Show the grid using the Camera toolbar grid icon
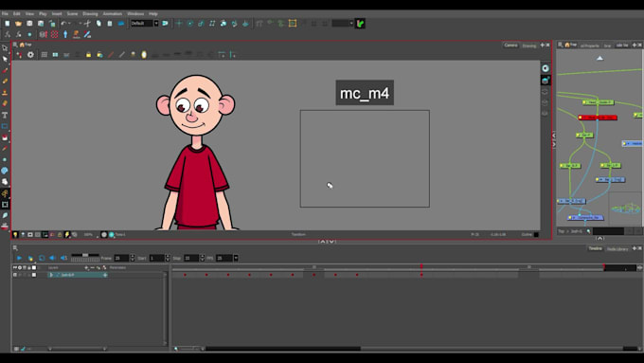The width and height of the screenshot is (644, 363). tap(44, 55)
